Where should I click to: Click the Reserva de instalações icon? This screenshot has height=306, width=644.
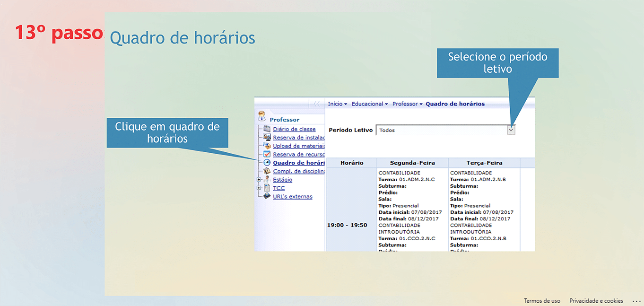(x=267, y=138)
